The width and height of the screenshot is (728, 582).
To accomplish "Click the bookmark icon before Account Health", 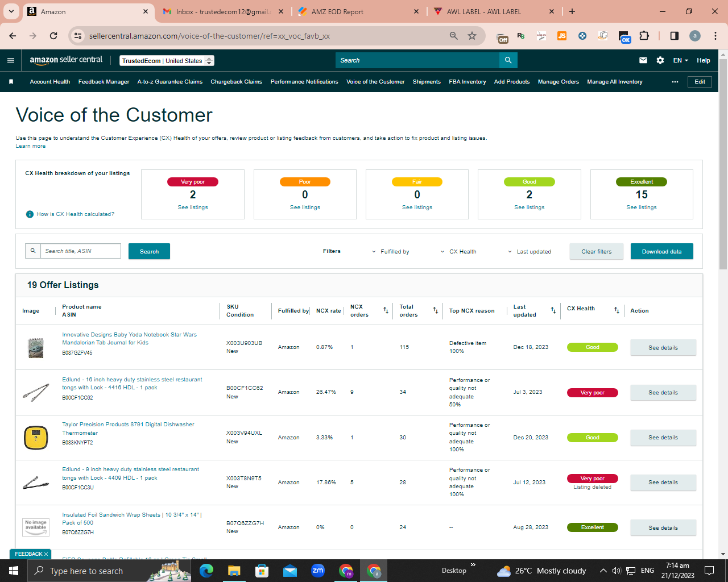I will point(11,82).
